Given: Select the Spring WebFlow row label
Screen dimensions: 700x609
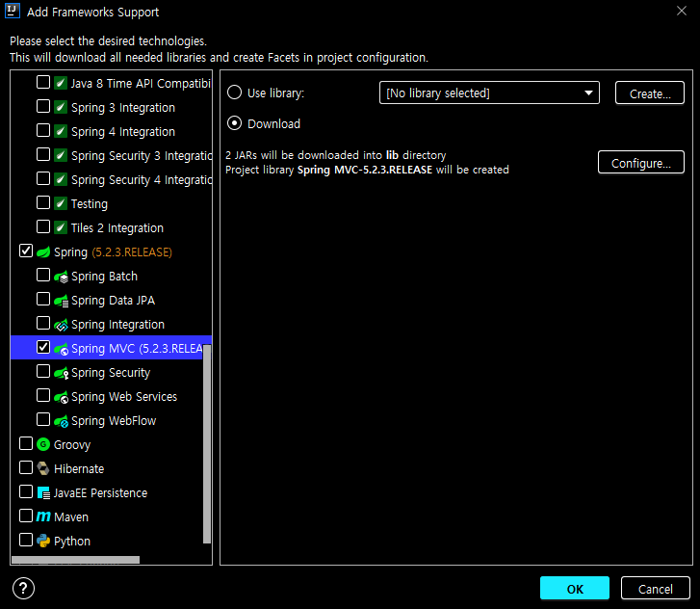Looking at the screenshot, I should 114,421.
